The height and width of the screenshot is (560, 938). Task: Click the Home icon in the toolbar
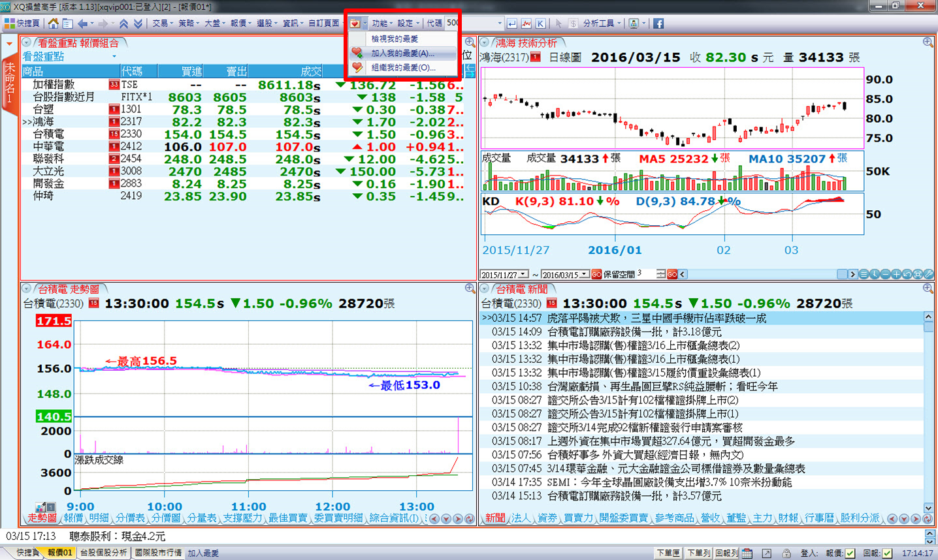point(53,23)
